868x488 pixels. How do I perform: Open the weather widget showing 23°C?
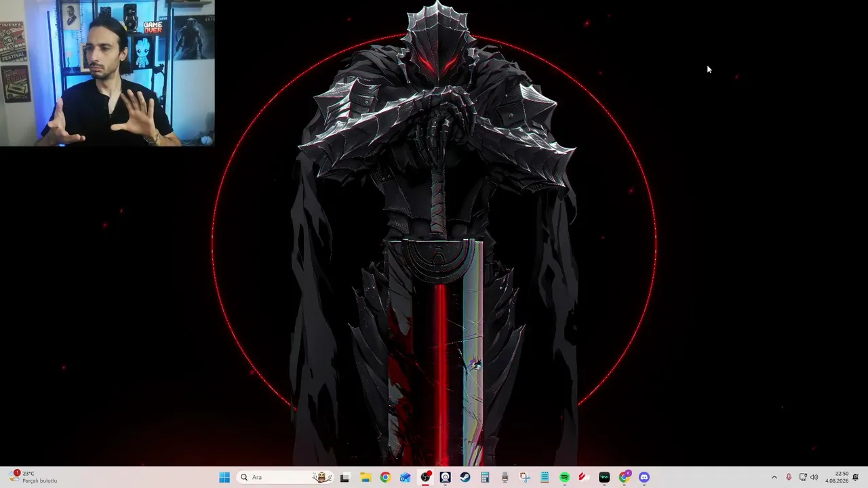[33, 477]
